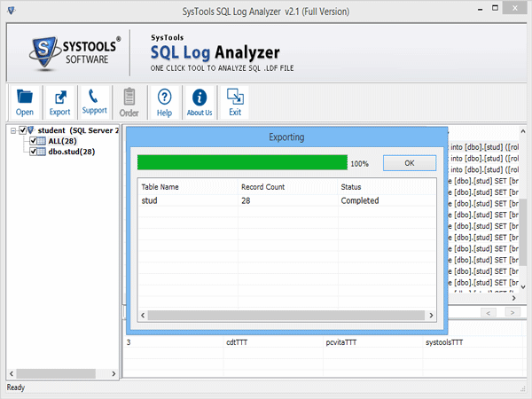The height and width of the screenshot is (399, 532).
Task: Select the first 'into [dbo].[stud]' query row
Action: pyautogui.click(x=483, y=147)
